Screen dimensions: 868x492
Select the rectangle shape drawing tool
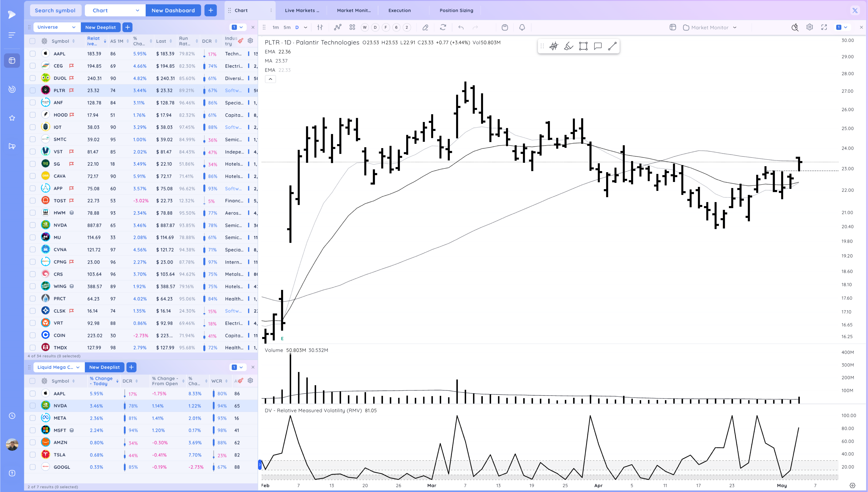[x=583, y=46]
